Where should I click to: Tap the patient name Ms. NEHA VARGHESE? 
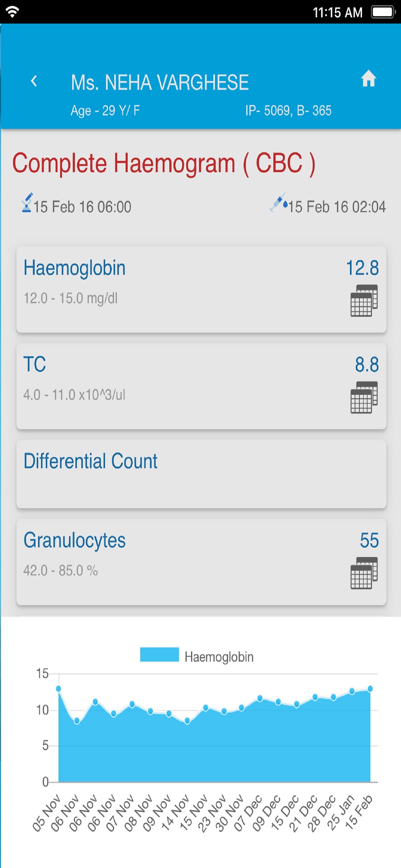click(160, 82)
